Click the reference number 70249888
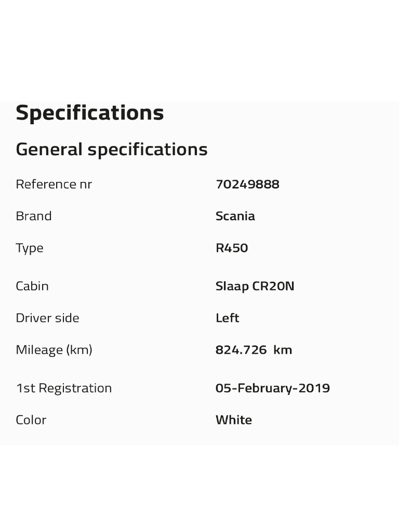399x532 pixels. click(247, 184)
